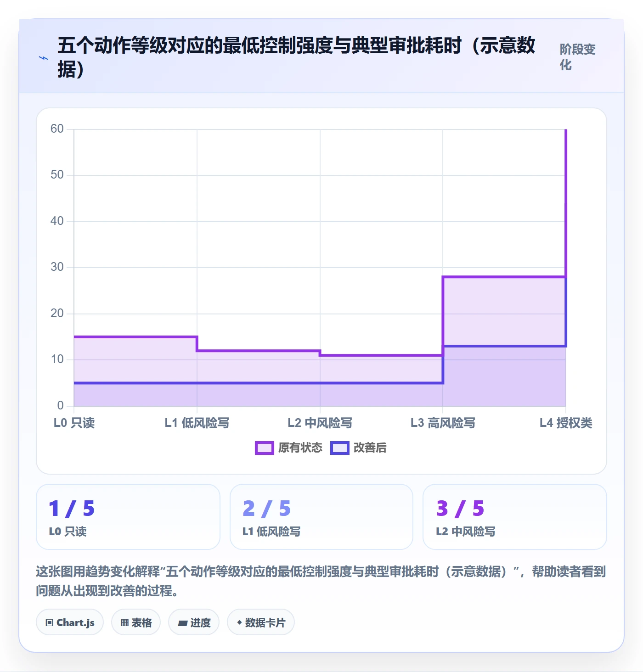Viewport: 643px width, 672px height.
Task: Click the 表格 tag chip
Action: (136, 622)
